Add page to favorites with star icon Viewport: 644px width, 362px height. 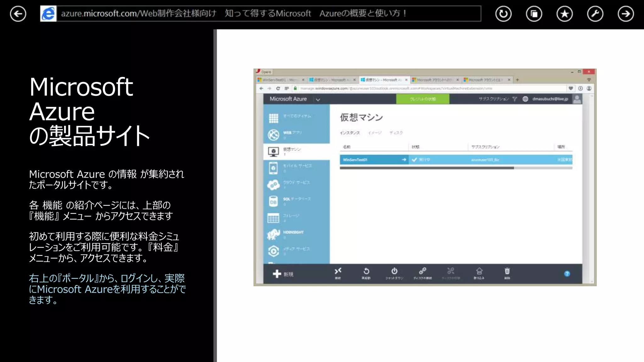(564, 14)
